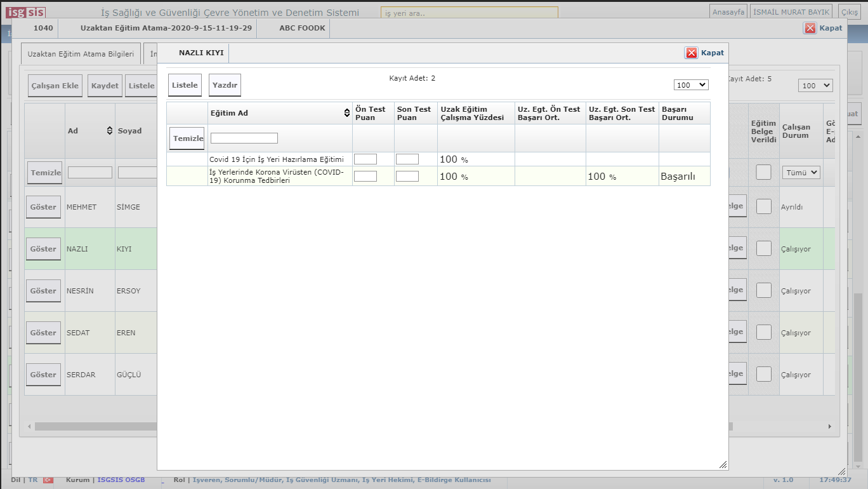This screenshot has height=489, width=868.
Task: Click the sort arrows next to Ad column
Action: tap(109, 131)
